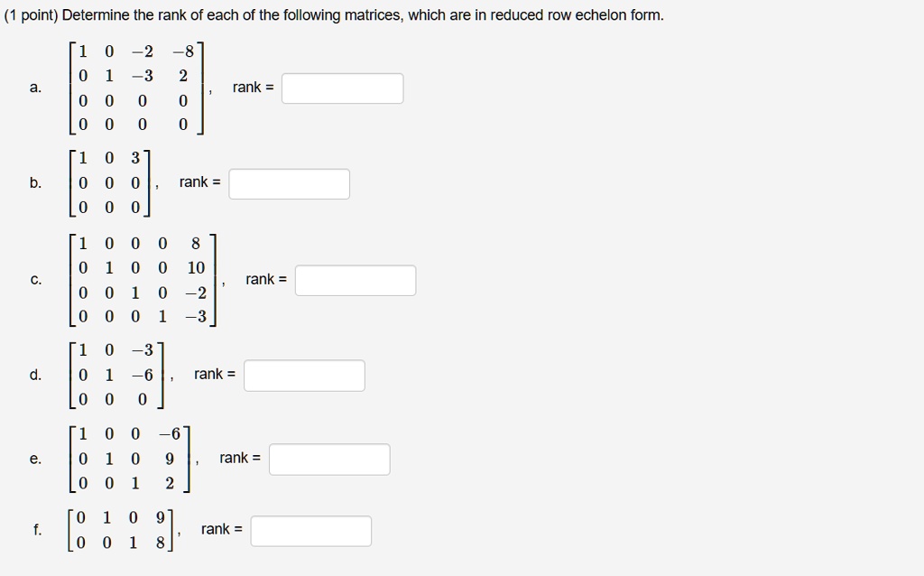This screenshot has height=576, width=924.
Task: Click the rank input field for matrix a
Action: (x=343, y=87)
